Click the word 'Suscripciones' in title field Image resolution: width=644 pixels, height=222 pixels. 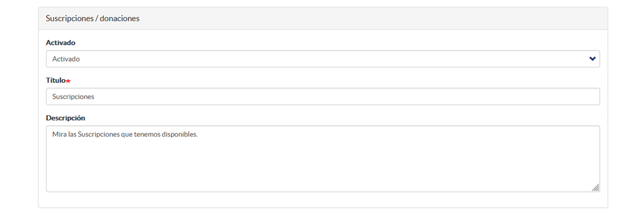tap(74, 97)
